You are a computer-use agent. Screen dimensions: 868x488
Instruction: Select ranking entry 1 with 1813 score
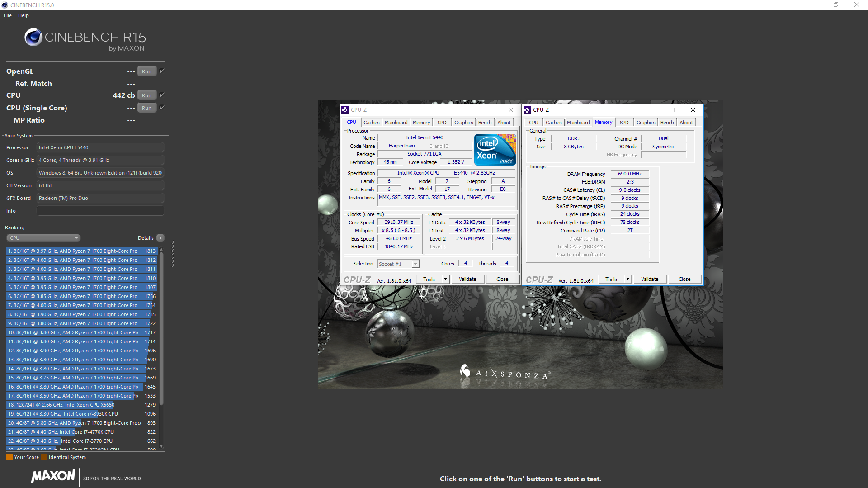(x=82, y=251)
